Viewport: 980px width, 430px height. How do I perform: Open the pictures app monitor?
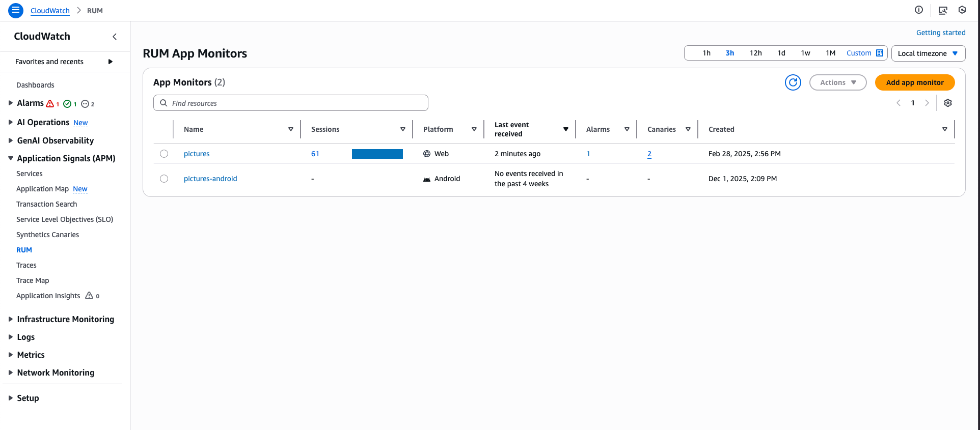pyautogui.click(x=197, y=154)
